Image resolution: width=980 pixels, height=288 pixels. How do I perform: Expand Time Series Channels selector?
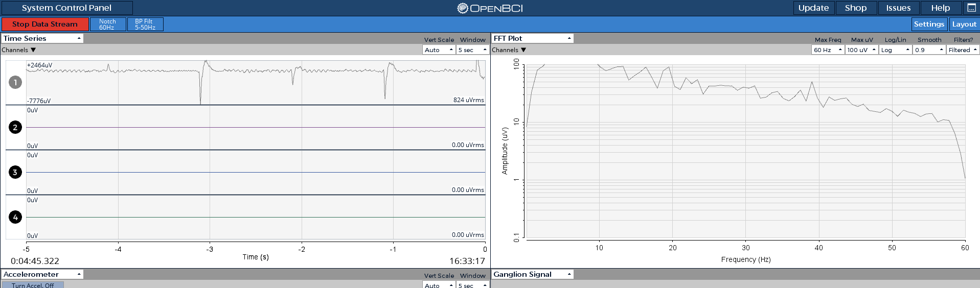(19, 50)
